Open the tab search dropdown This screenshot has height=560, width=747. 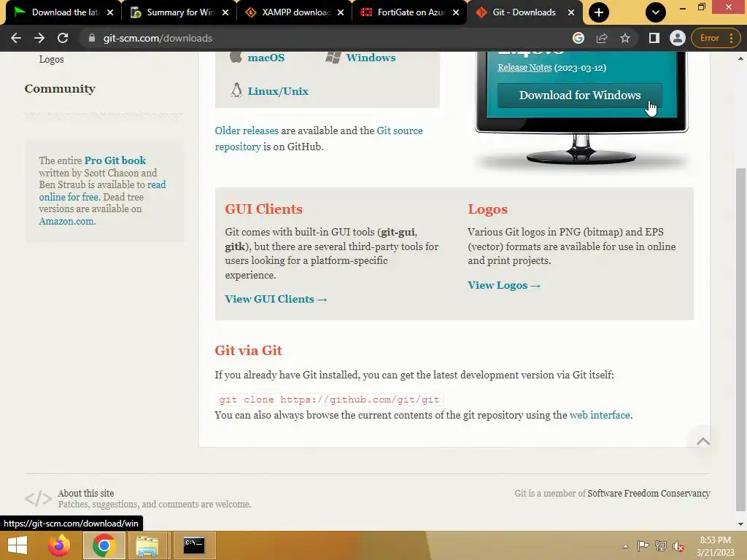coord(656,12)
